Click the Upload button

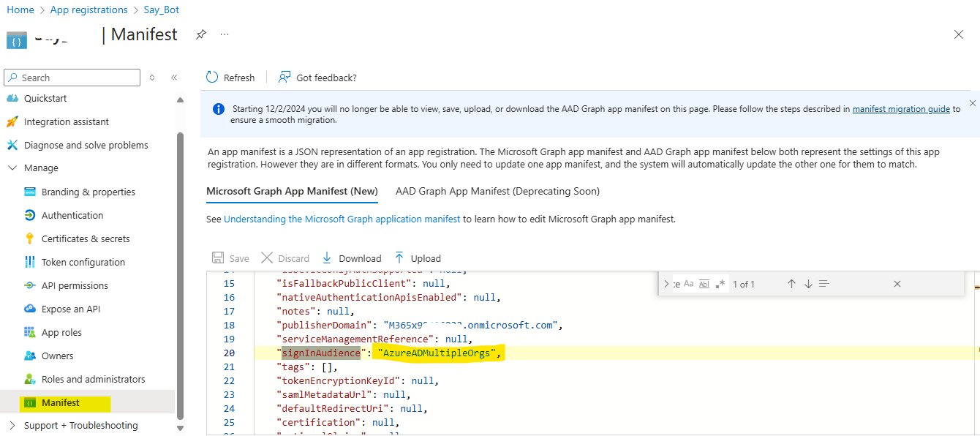tap(417, 258)
